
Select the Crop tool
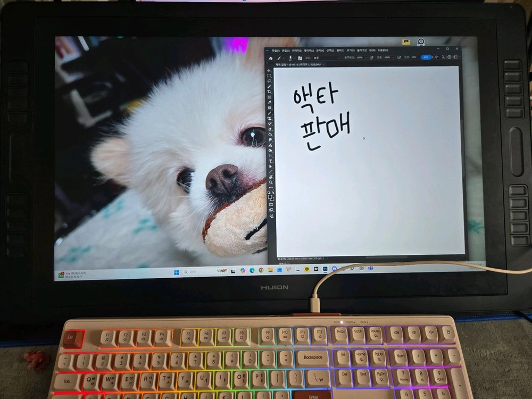pyautogui.click(x=269, y=92)
